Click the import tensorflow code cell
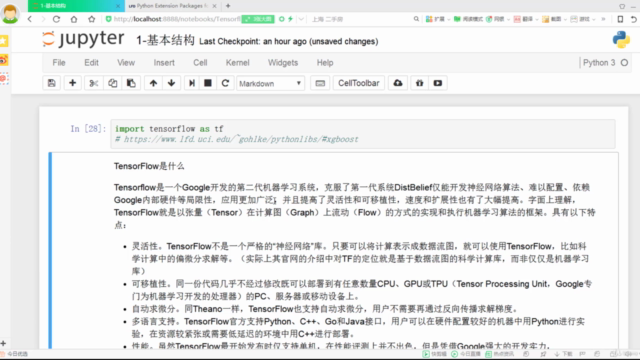 [363, 134]
